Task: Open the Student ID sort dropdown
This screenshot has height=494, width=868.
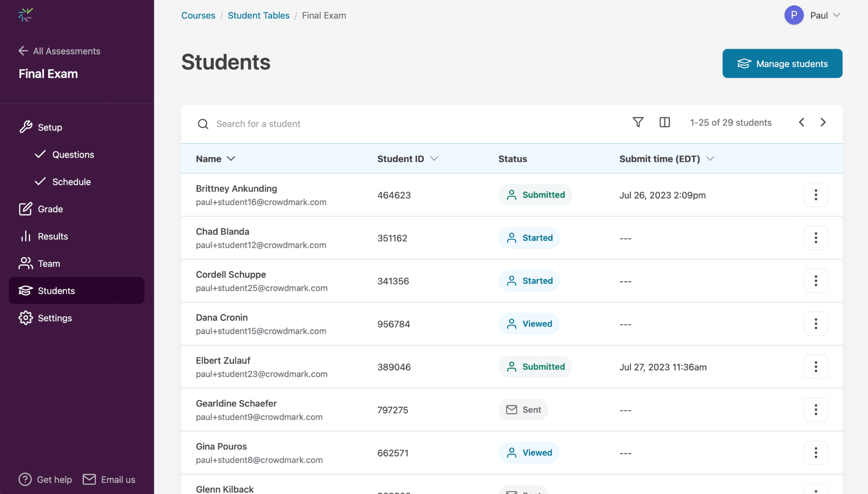Action: point(434,159)
